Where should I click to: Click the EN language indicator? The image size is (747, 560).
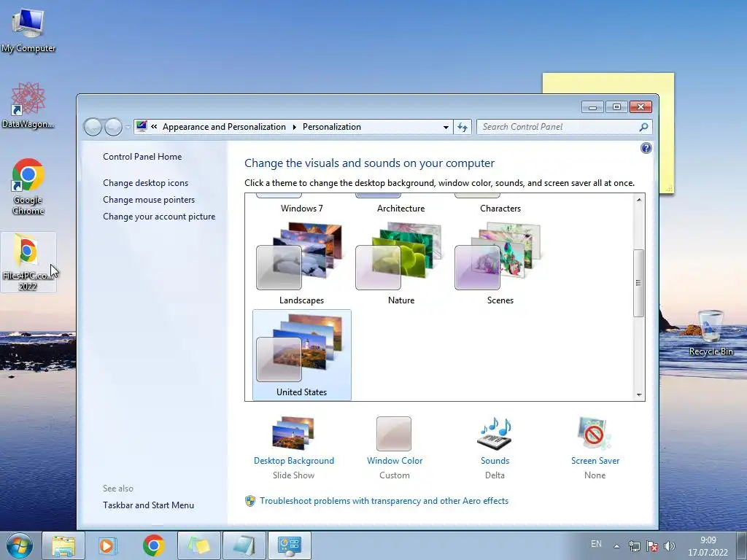tap(596, 544)
